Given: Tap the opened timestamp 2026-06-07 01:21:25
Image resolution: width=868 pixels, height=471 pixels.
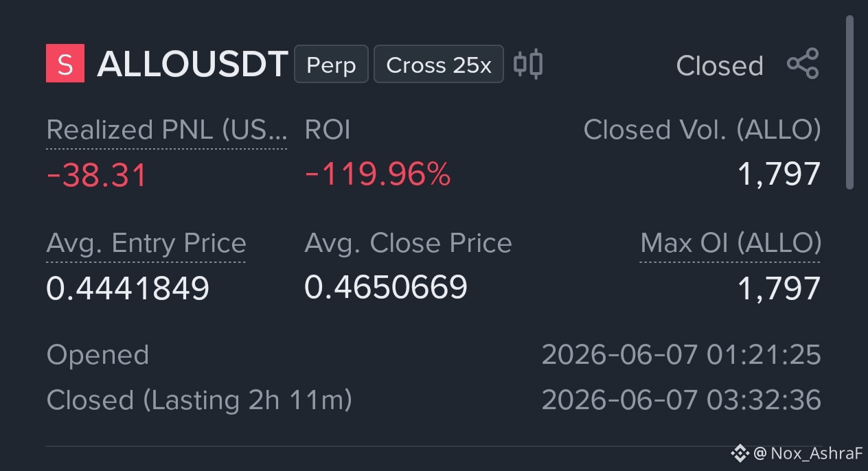Looking at the screenshot, I should pyautogui.click(x=681, y=355).
